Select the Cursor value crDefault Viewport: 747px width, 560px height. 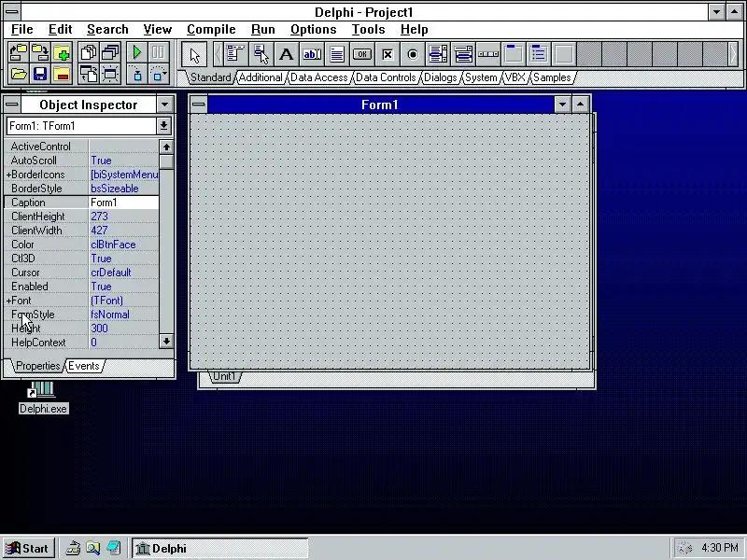click(124, 273)
